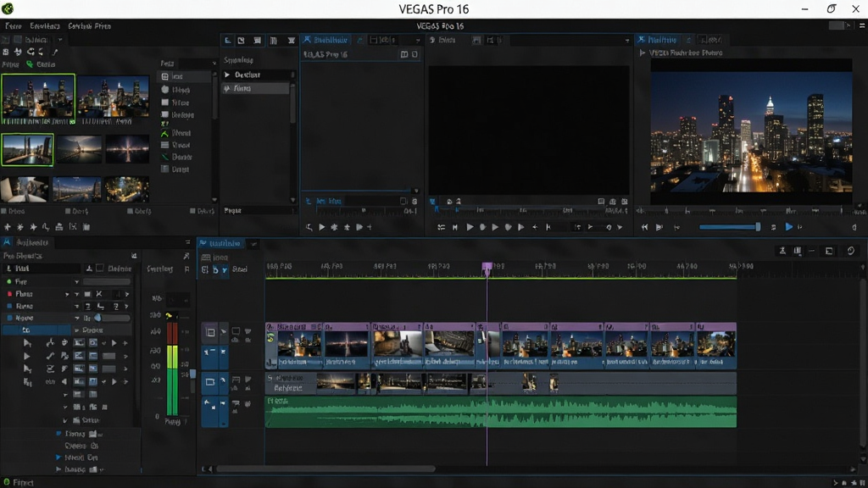Click the purple playhead marker on the timeline ruler
This screenshot has width=868, height=488.
click(x=487, y=268)
